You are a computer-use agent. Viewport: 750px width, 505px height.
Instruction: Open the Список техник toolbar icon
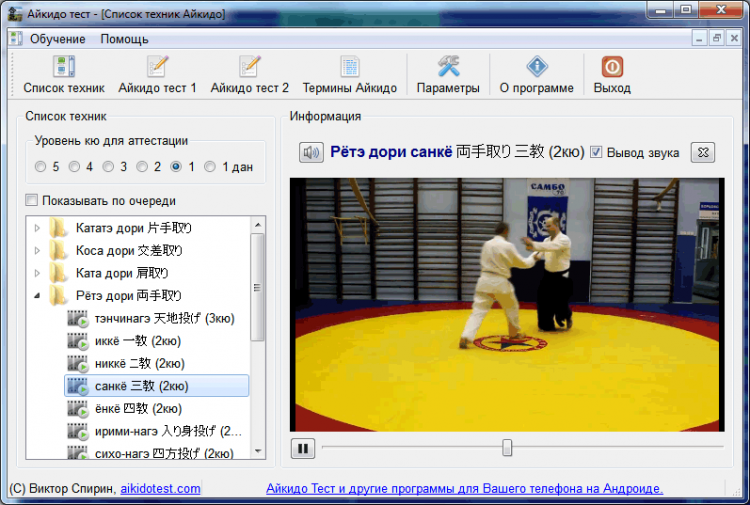64,67
